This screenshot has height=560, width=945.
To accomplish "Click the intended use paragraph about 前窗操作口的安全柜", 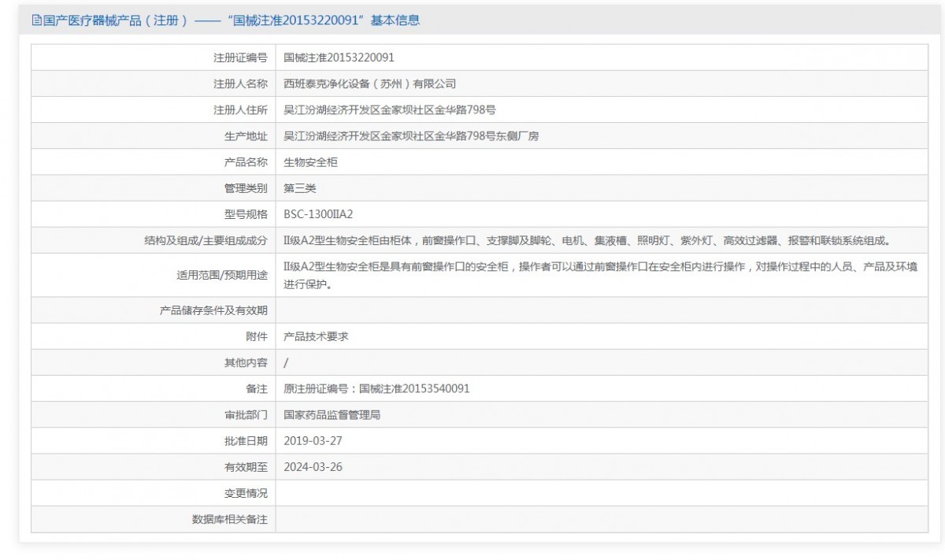I will (x=600, y=275).
